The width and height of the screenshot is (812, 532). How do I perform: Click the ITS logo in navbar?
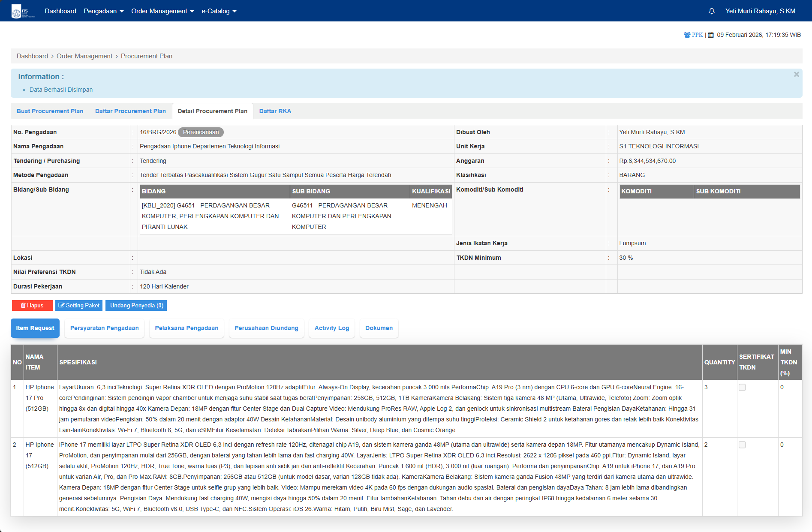22,11
